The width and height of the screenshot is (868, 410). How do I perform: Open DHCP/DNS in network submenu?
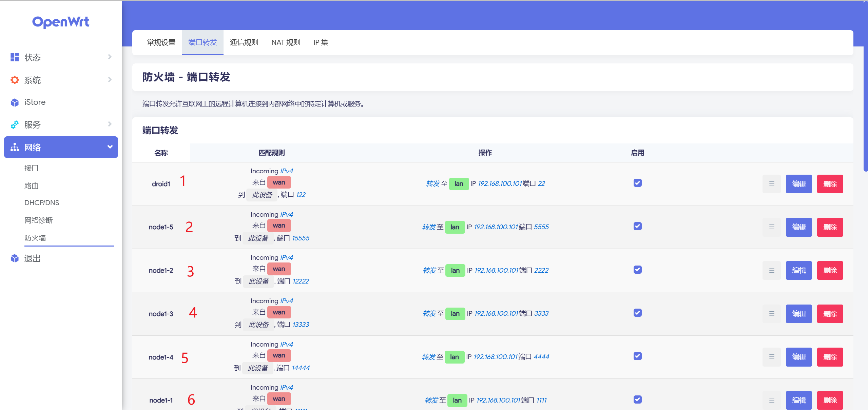point(42,203)
